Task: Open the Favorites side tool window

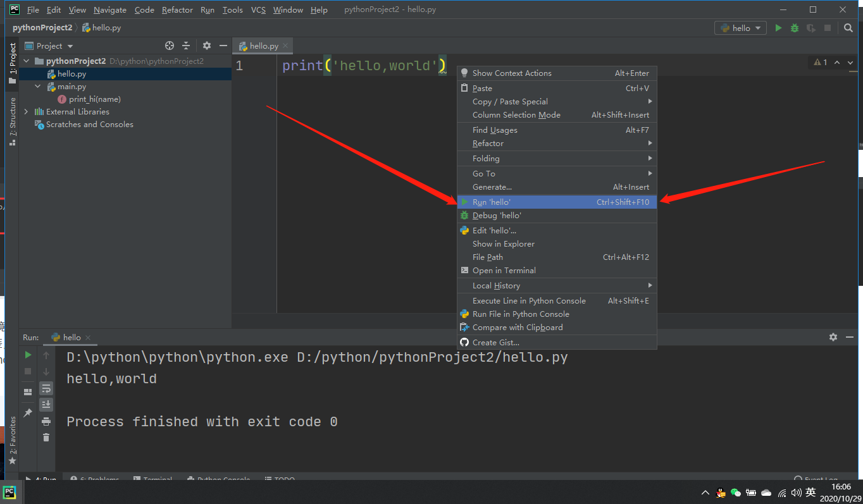Action: click(12, 440)
